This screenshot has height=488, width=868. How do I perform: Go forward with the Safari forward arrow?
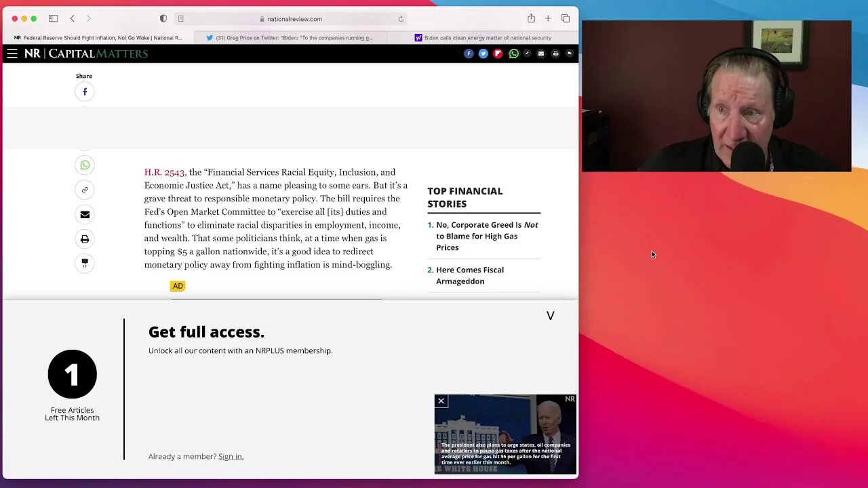(x=88, y=18)
